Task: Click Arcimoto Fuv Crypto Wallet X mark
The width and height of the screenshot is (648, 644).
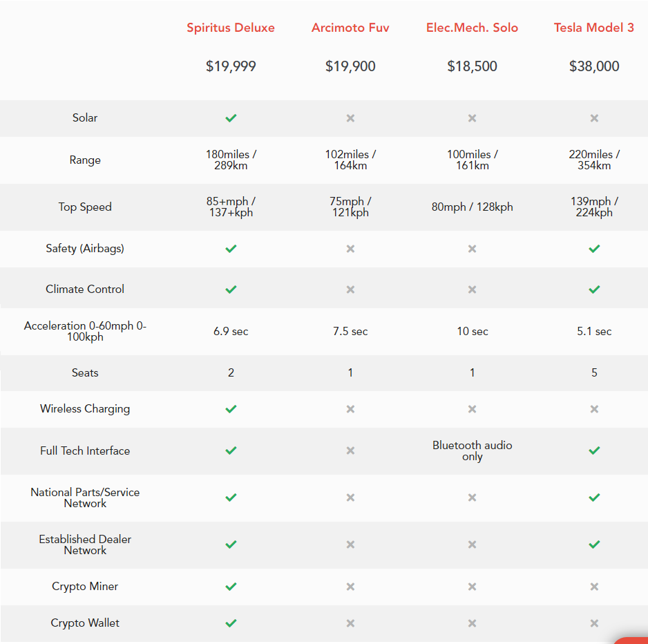Action: point(350,623)
